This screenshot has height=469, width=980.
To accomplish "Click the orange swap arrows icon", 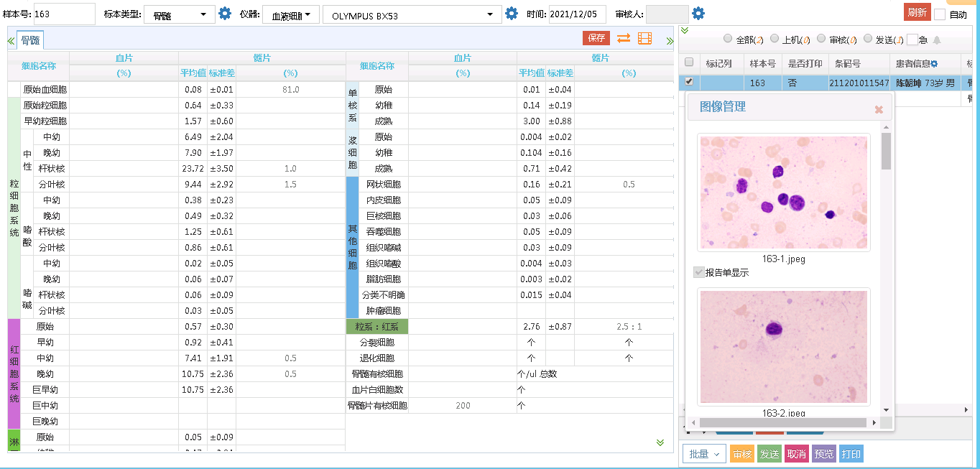I will click(624, 39).
